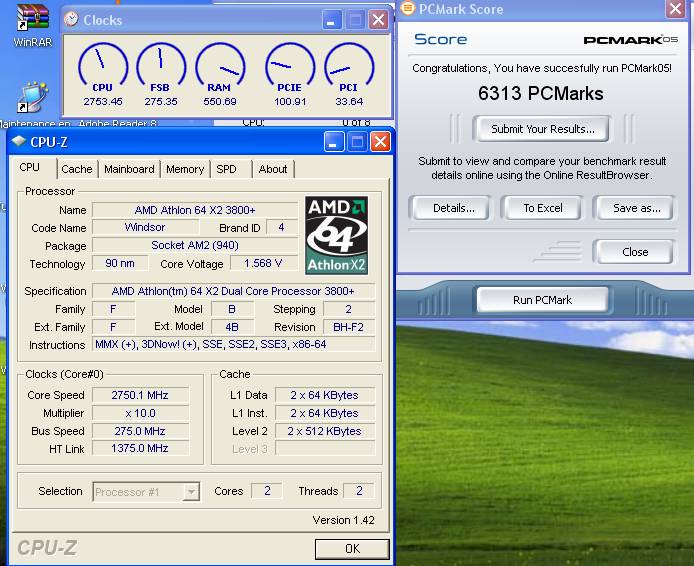Screen dimensions: 694x566
Task: Click the RAM clock reading 550.69
Action: [220, 101]
